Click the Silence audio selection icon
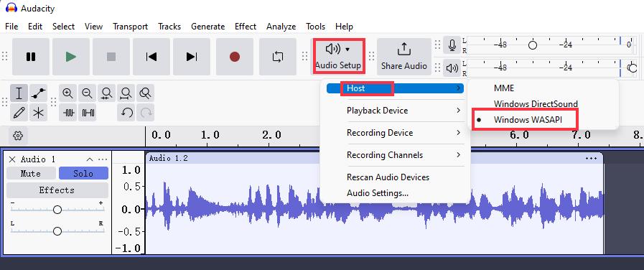644x270 pixels. (x=87, y=113)
